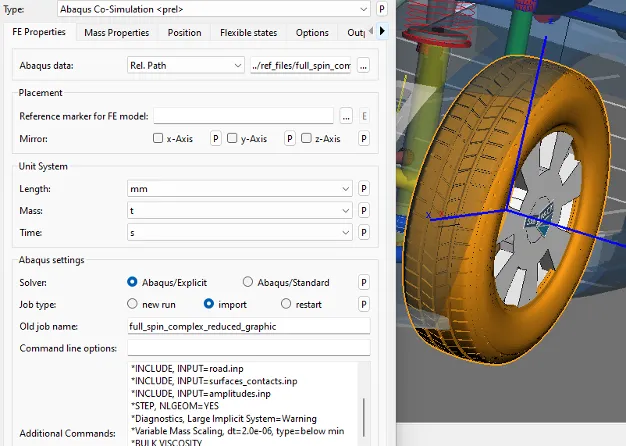Enable the z-Axis mirror checkbox
This screenshot has width=626, height=446.
(x=307, y=139)
